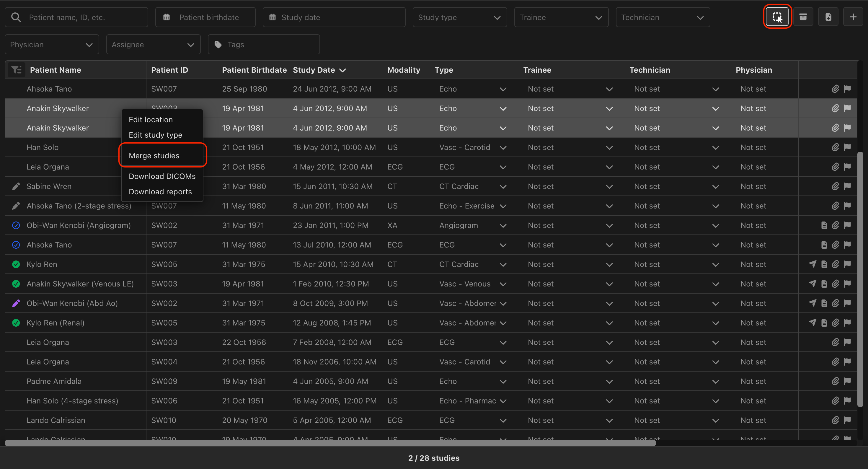Click the attachment icon in Lando Calrissian ECG row
The height and width of the screenshot is (469, 868).
point(835,420)
